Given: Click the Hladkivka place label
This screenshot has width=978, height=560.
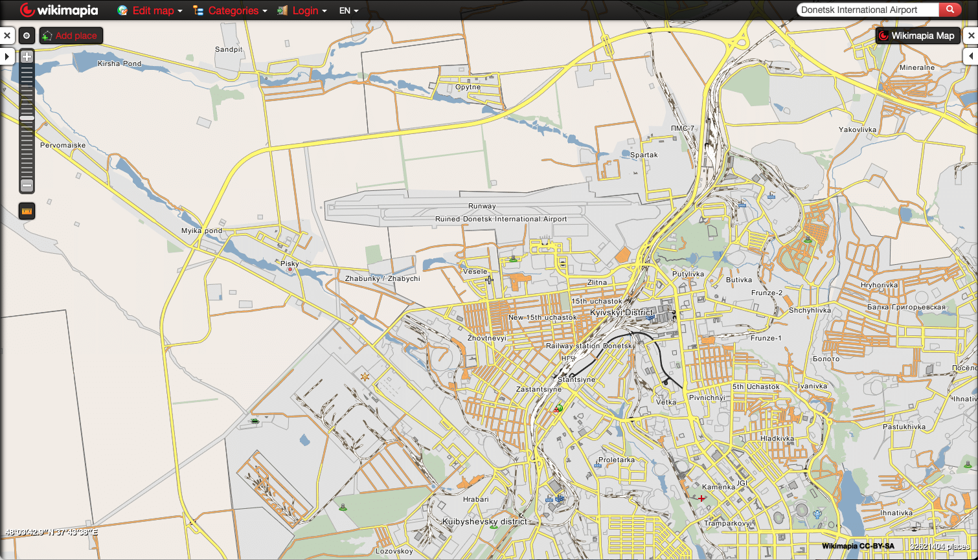Looking at the screenshot, I should point(777,438).
